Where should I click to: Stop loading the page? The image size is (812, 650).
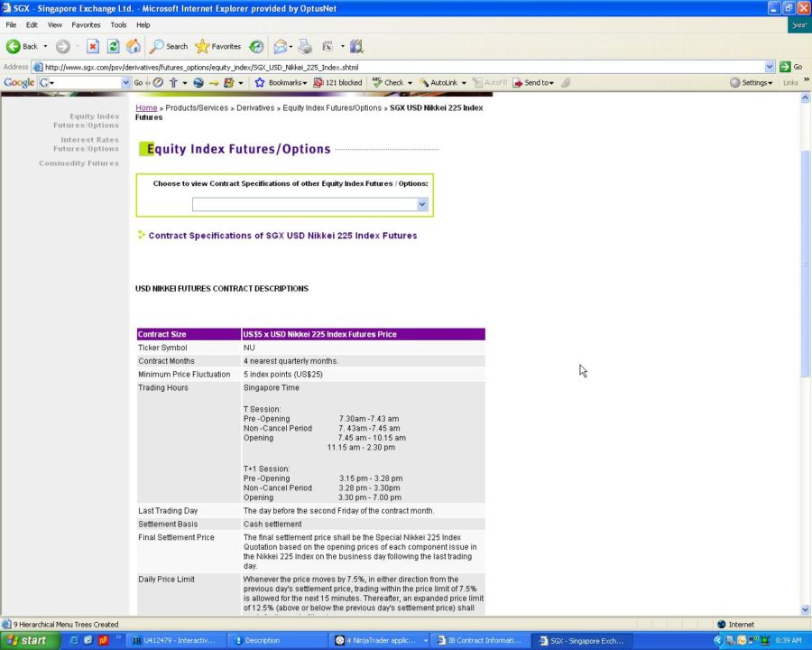(93, 47)
